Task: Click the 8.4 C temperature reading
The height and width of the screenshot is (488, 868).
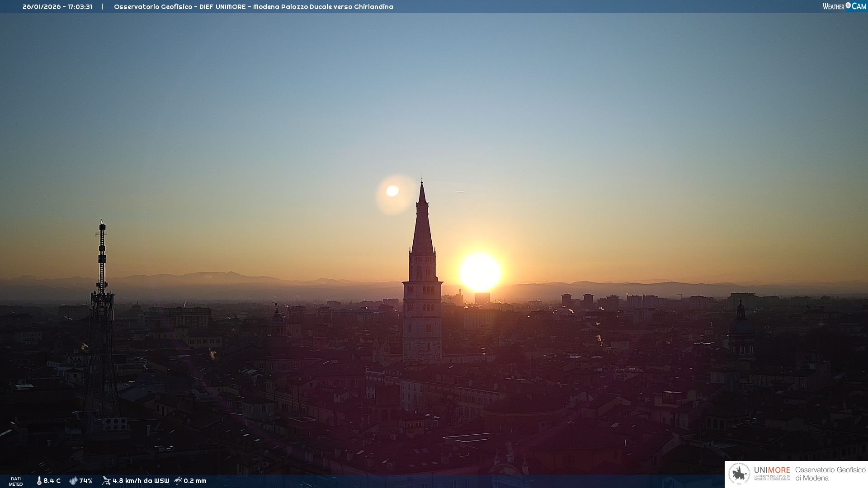Action: (52, 481)
